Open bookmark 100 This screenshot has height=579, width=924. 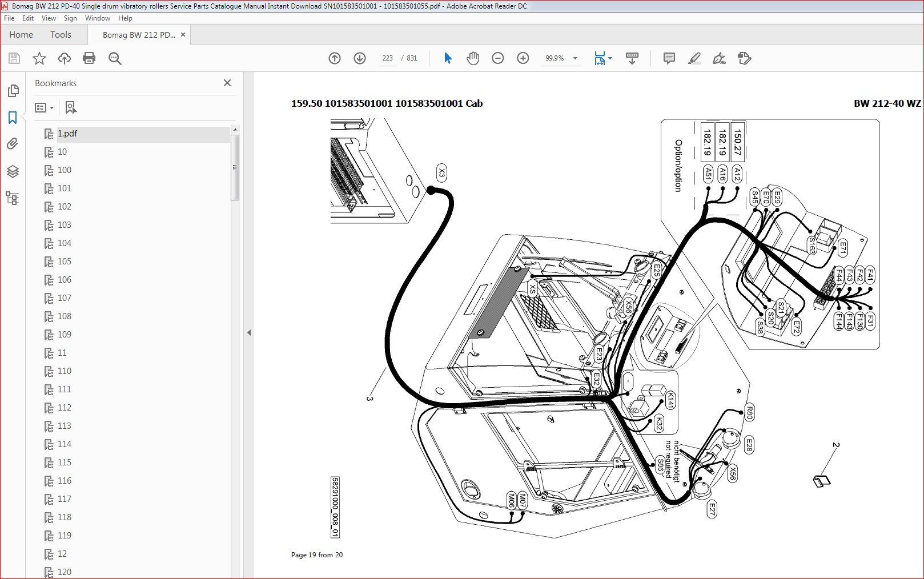pyautogui.click(x=64, y=170)
